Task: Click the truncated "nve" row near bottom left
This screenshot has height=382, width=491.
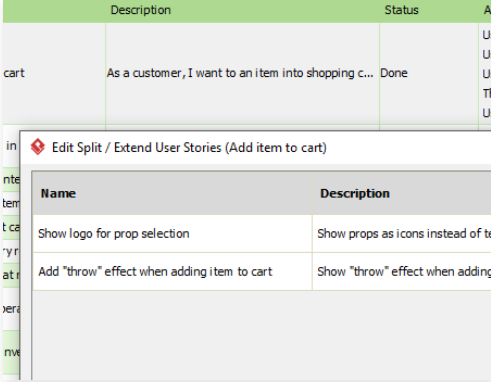Action: tap(11, 352)
